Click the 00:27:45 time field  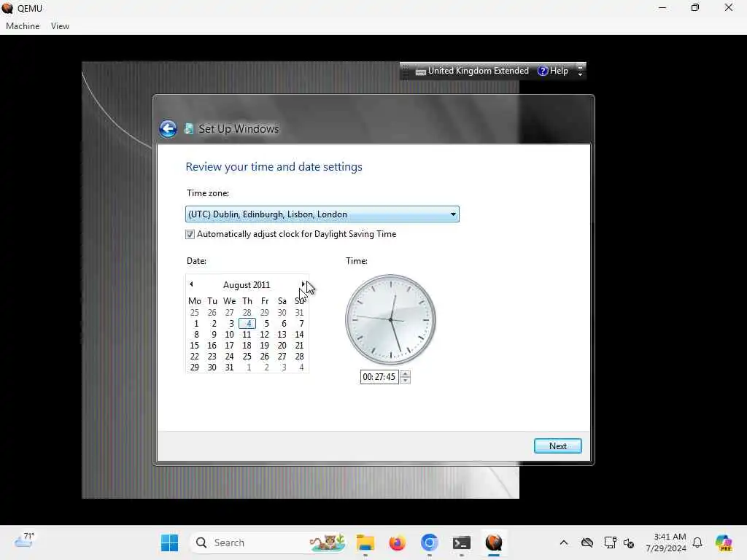pos(379,377)
